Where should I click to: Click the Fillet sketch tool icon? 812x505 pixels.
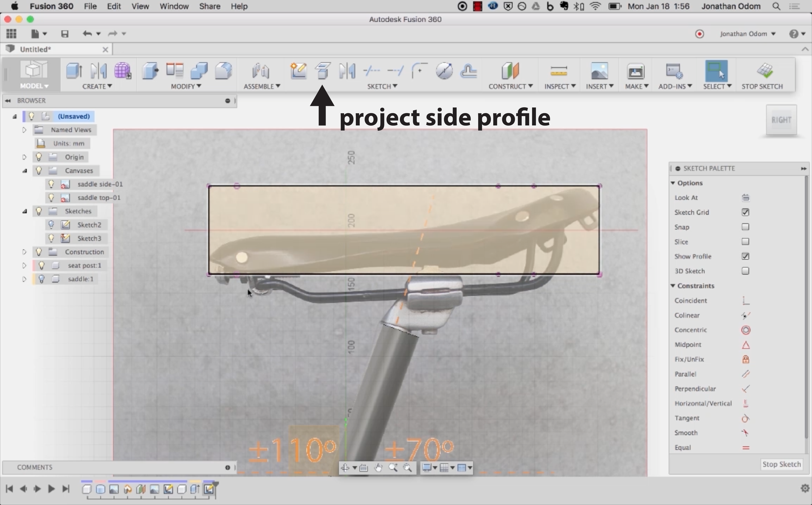[419, 71]
